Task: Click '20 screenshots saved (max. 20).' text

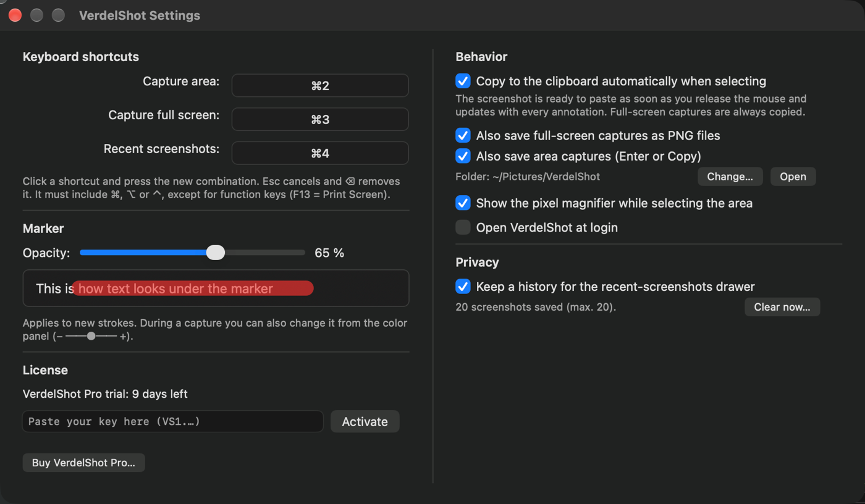Action: (536, 307)
